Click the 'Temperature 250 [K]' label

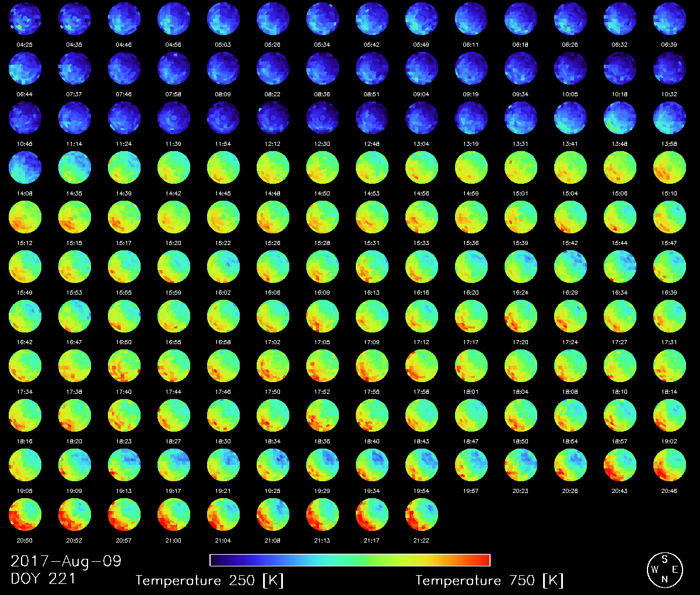(209, 580)
